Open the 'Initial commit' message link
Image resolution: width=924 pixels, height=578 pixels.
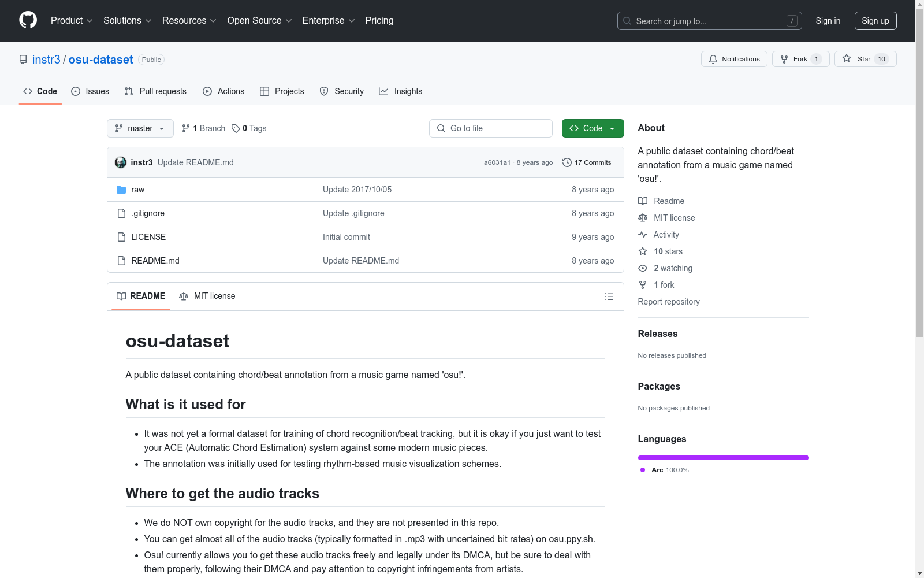pyautogui.click(x=346, y=237)
